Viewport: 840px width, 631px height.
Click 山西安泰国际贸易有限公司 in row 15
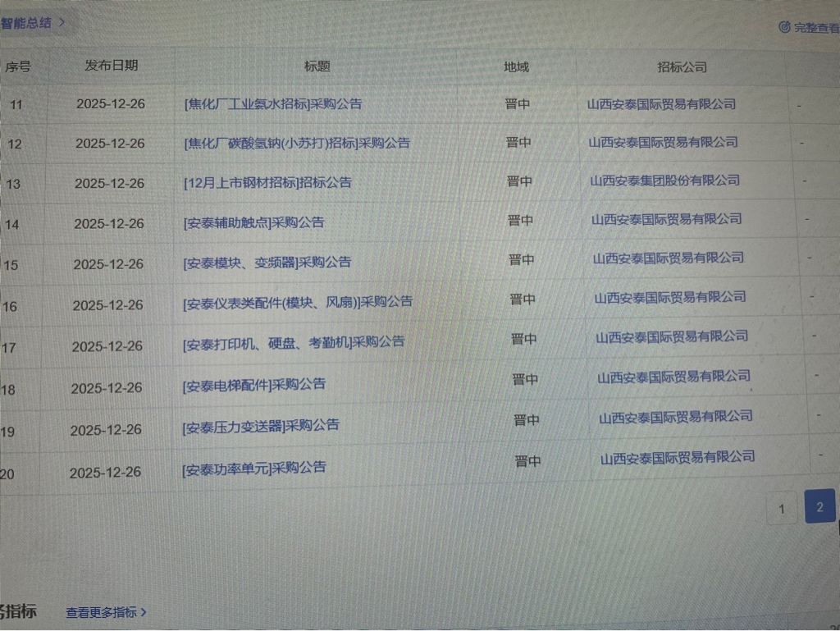[668, 258]
